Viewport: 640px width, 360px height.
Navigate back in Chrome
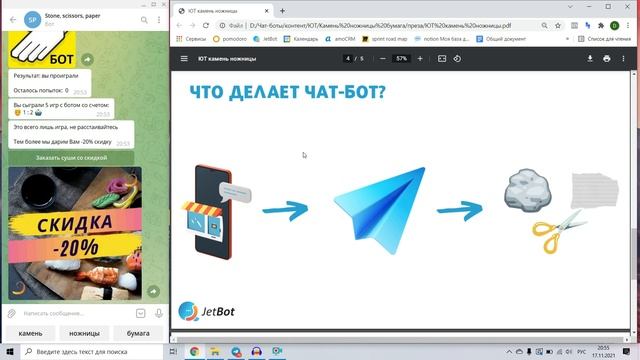pos(179,25)
